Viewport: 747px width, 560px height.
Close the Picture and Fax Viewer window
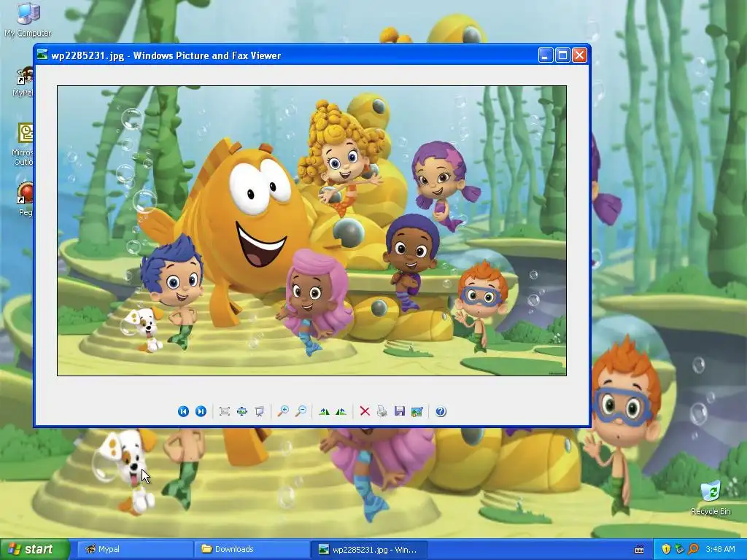579,55
